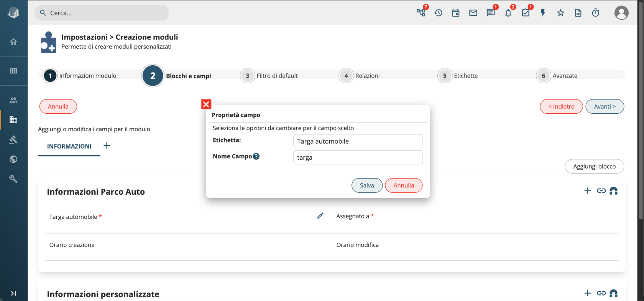
Task: Open the favorites star icon
Action: 560,13
